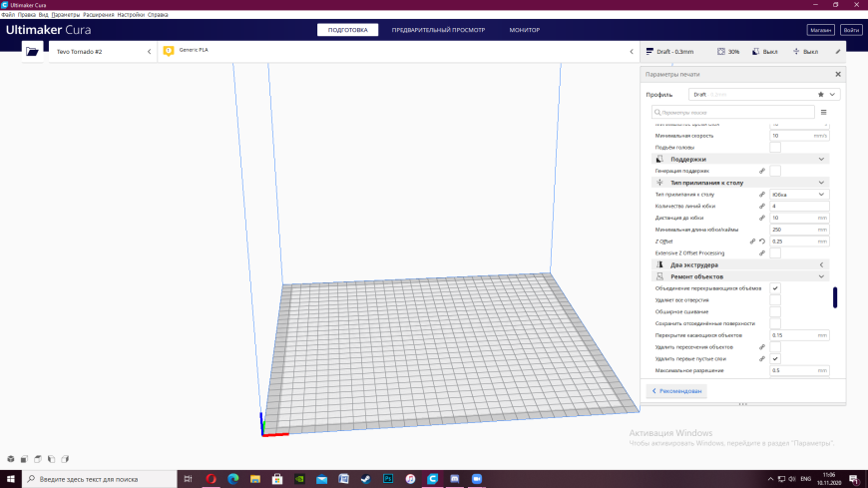
Task: Click link icon beside Количество линий юбки
Action: (762, 206)
